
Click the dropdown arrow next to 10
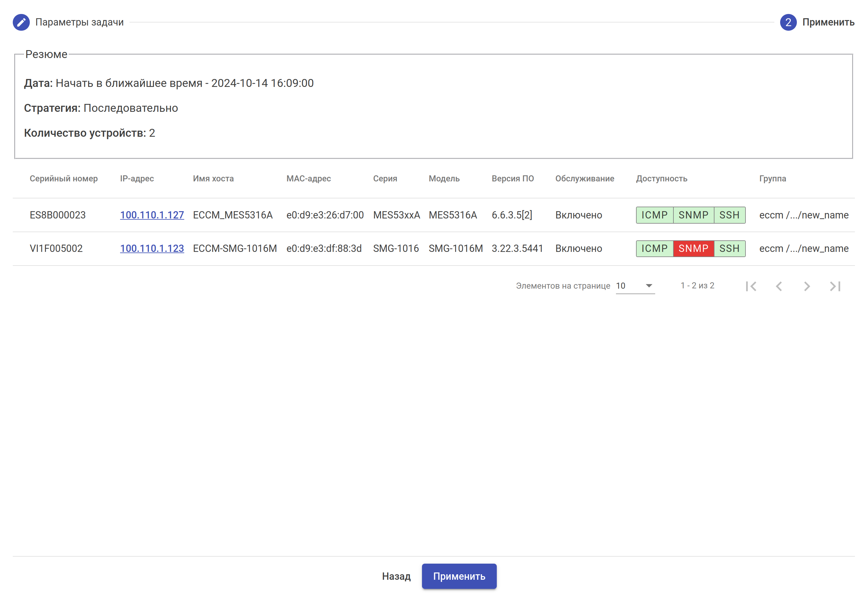649,286
